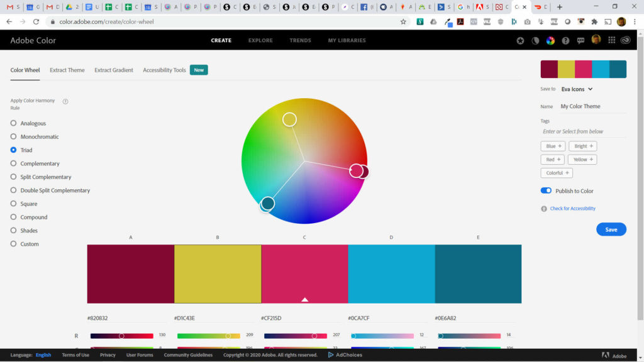Click the star icon in Adobe header
This screenshot has width=644, height=362.
pos(520,41)
